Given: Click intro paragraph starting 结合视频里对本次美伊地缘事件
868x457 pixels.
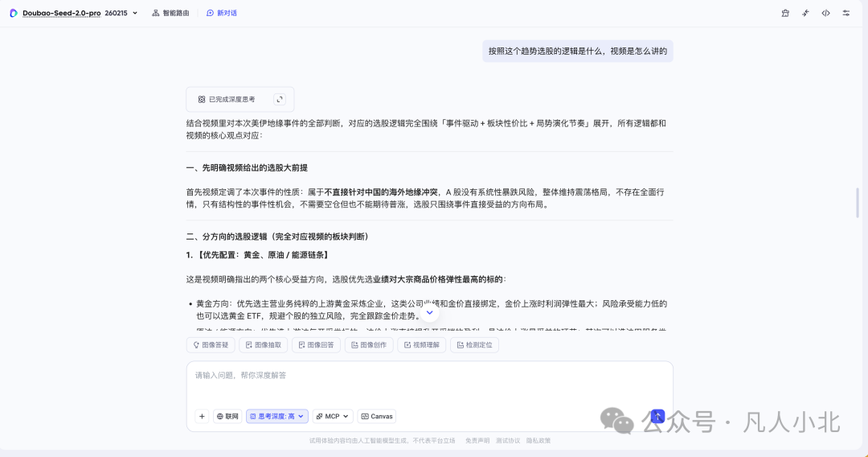Looking at the screenshot, I should click(426, 129).
